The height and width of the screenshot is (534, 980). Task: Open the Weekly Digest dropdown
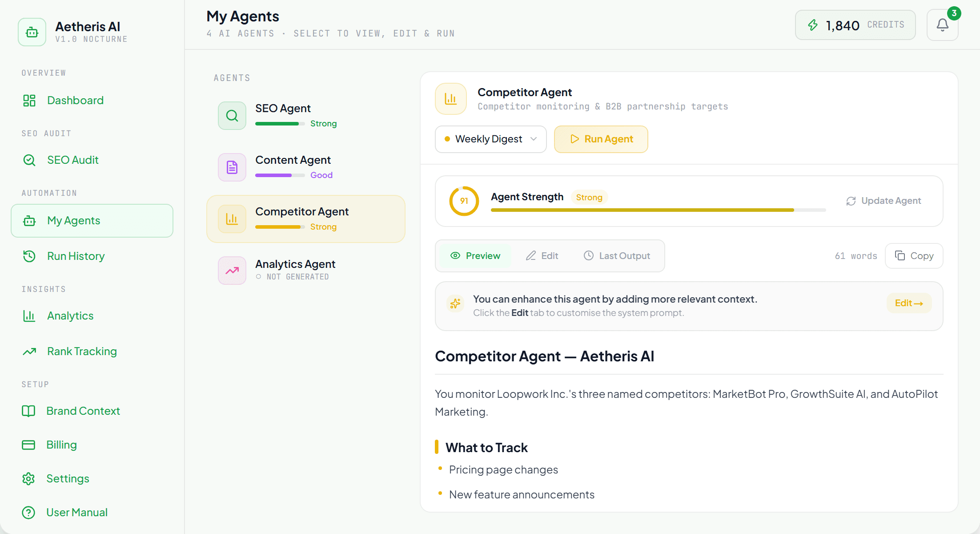[x=491, y=139]
